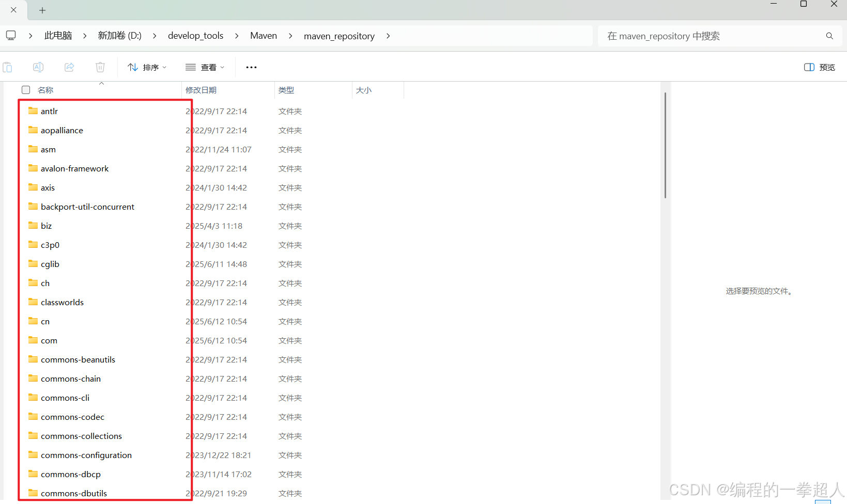The width and height of the screenshot is (847, 504).
Task: Open a new Explorer tab with the plus button
Action: tap(42, 10)
